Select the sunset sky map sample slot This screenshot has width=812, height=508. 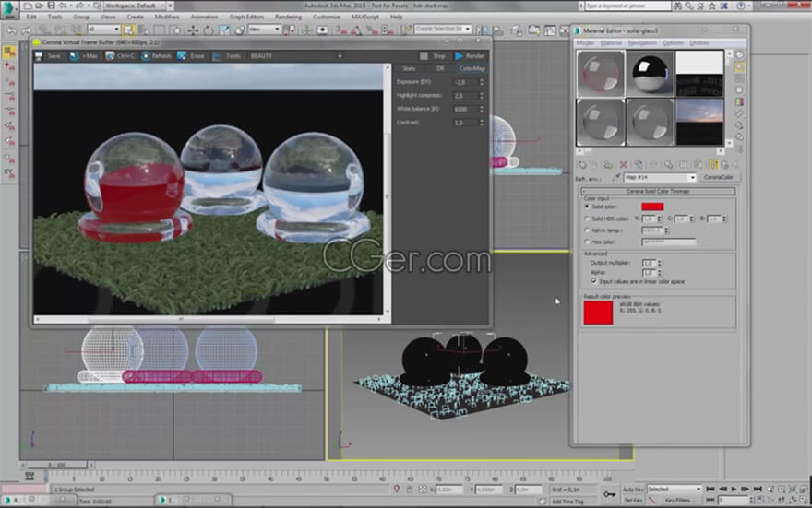click(699, 122)
